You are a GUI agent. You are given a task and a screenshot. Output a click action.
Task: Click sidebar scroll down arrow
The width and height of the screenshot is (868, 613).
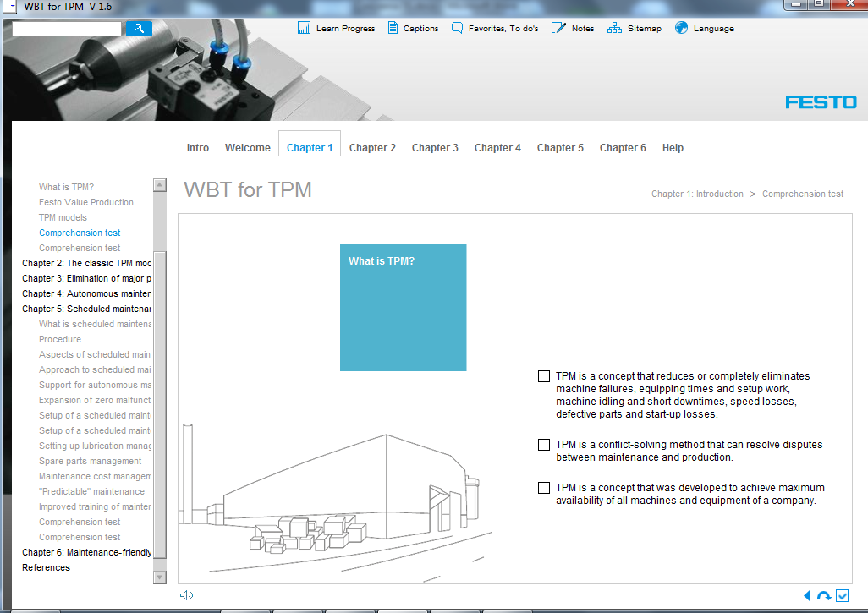tap(159, 577)
